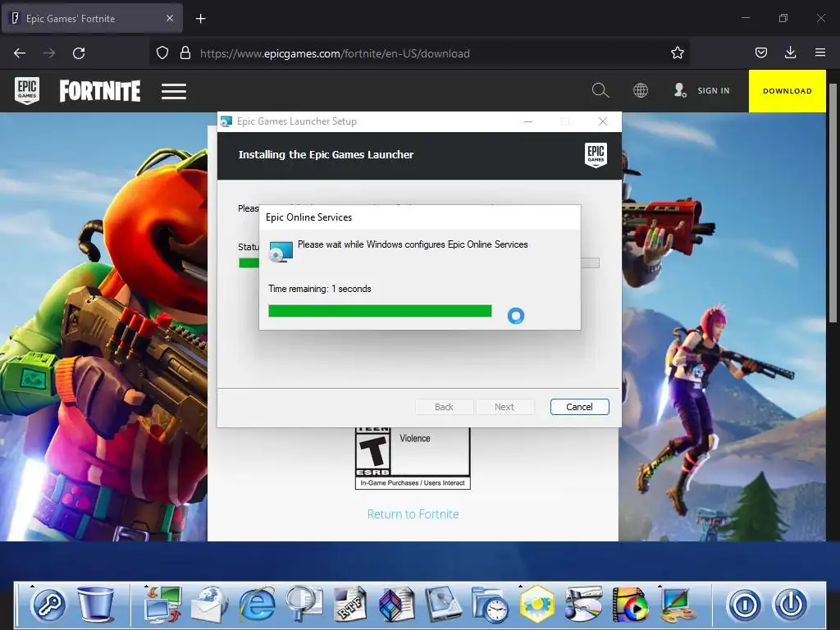Open the network computers icon in dock
The width and height of the screenshot is (840, 630).
[x=163, y=605]
